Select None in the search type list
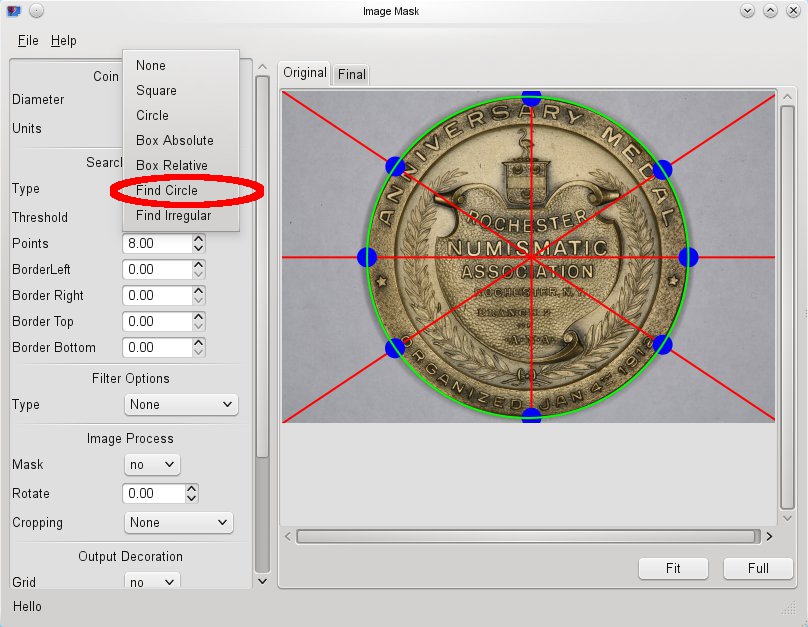 coord(181,65)
